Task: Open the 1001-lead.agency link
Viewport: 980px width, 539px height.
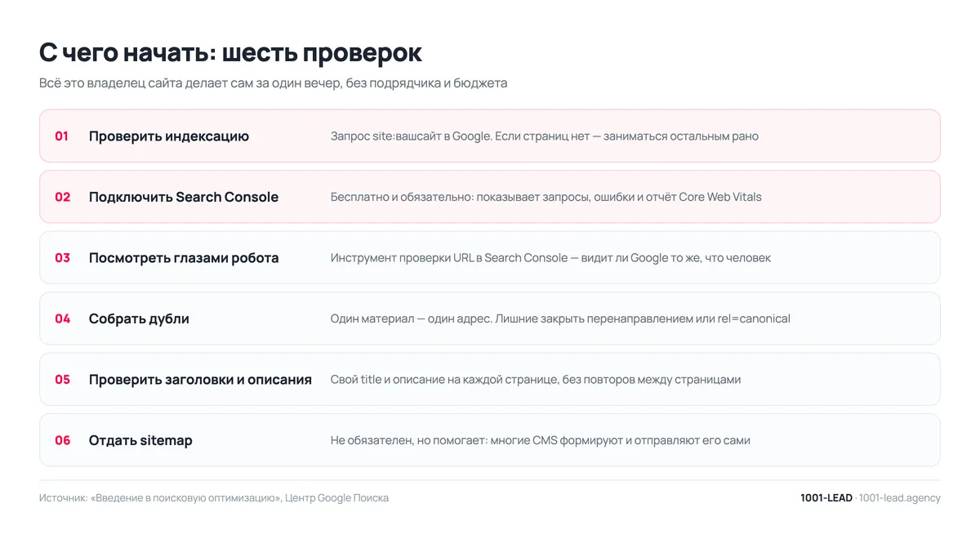Action: pyautogui.click(x=900, y=498)
